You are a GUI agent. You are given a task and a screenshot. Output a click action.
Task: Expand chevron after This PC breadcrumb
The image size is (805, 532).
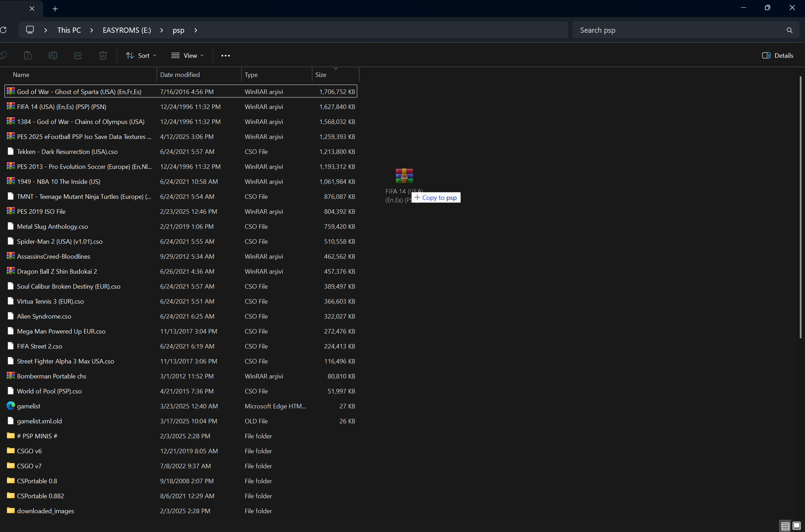click(92, 30)
